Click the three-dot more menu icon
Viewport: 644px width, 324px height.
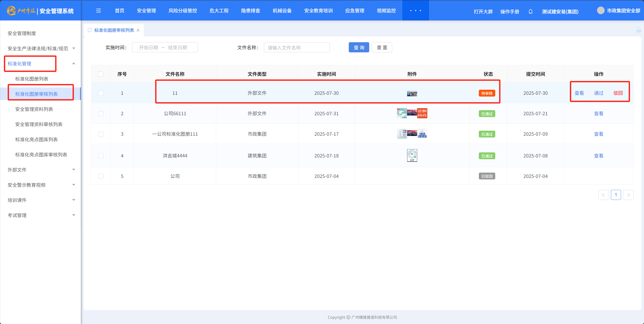pyautogui.click(x=415, y=11)
